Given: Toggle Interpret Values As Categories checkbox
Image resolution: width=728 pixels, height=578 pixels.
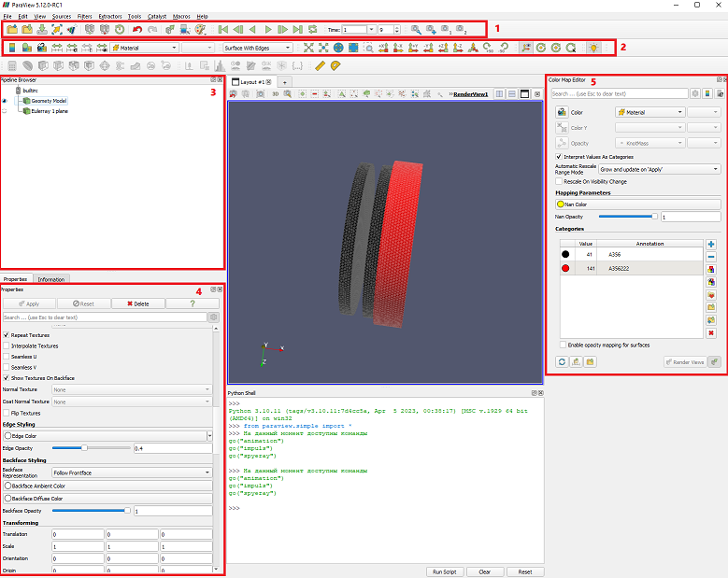Looking at the screenshot, I should tap(559, 157).
